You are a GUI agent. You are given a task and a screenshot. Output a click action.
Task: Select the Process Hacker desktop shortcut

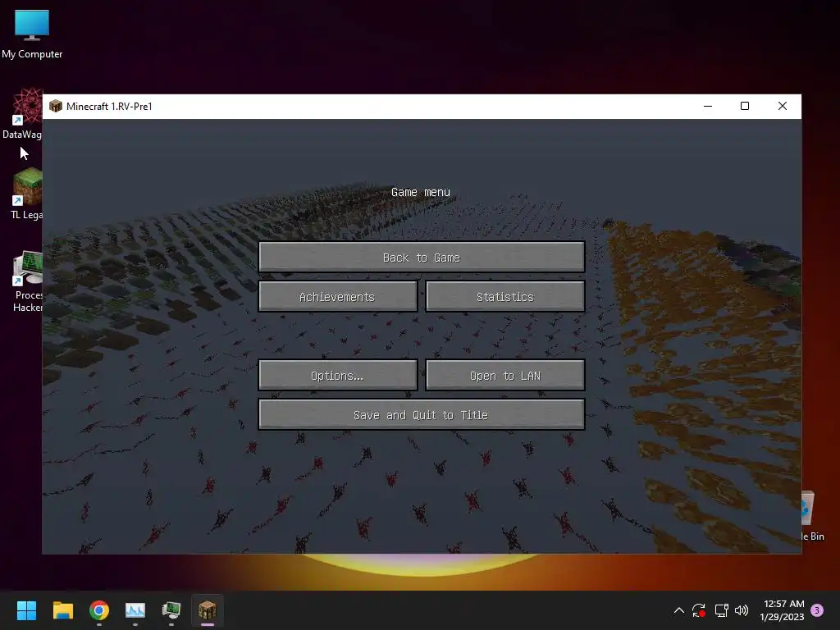click(x=28, y=281)
